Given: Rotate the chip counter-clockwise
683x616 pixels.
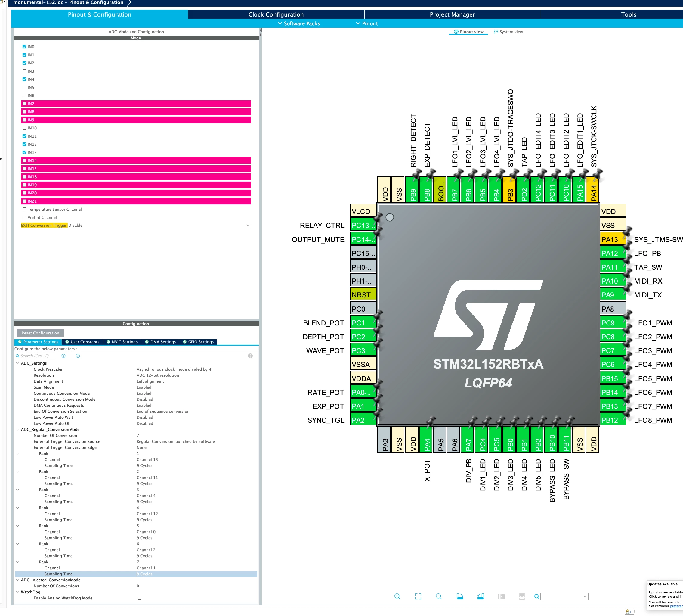Looking at the screenshot, I should [x=481, y=596].
